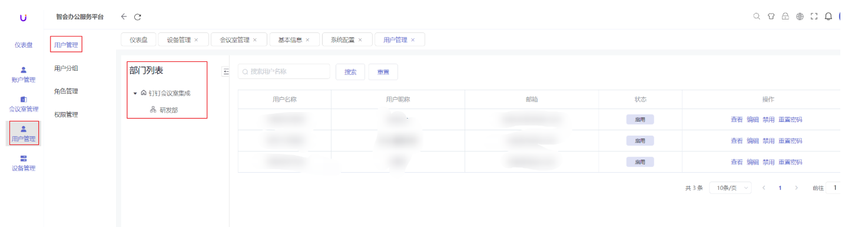Click the 用户昵称 column header
This screenshot has width=868, height=227.
pyautogui.click(x=398, y=99)
